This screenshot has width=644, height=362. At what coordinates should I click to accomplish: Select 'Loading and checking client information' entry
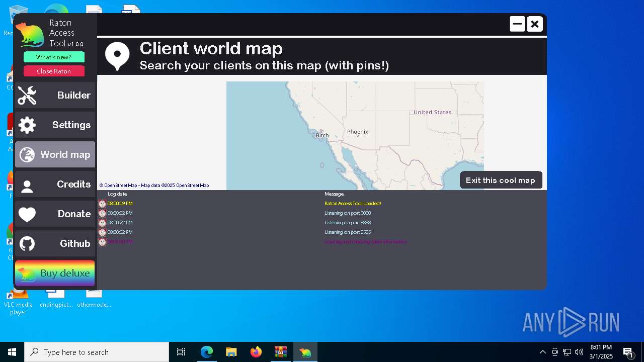pyautogui.click(x=366, y=242)
